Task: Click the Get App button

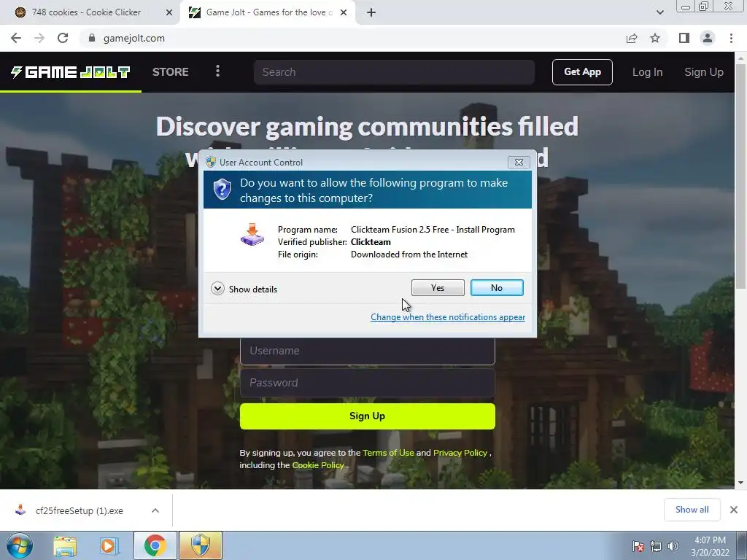Action: click(582, 72)
